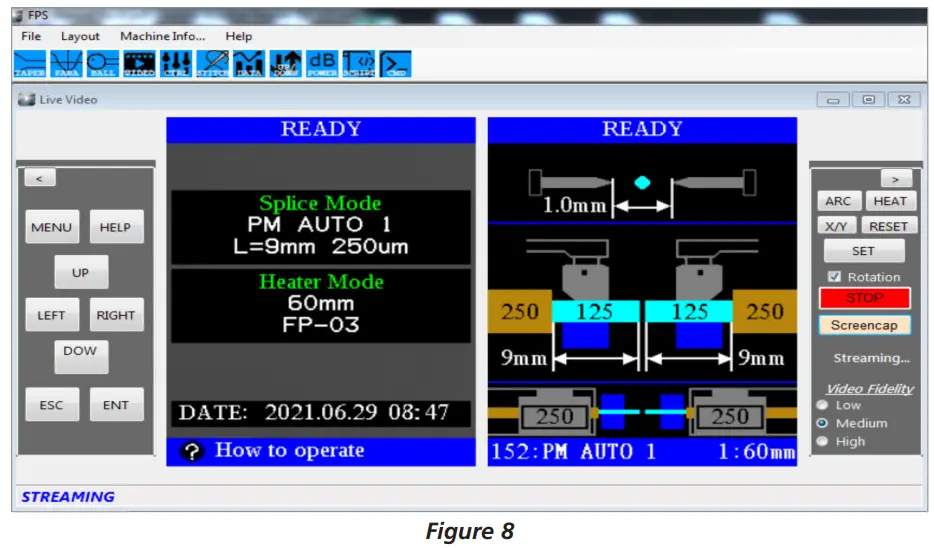Click the ESC keypad button
The width and height of the screenshot is (934, 548).
click(x=52, y=404)
